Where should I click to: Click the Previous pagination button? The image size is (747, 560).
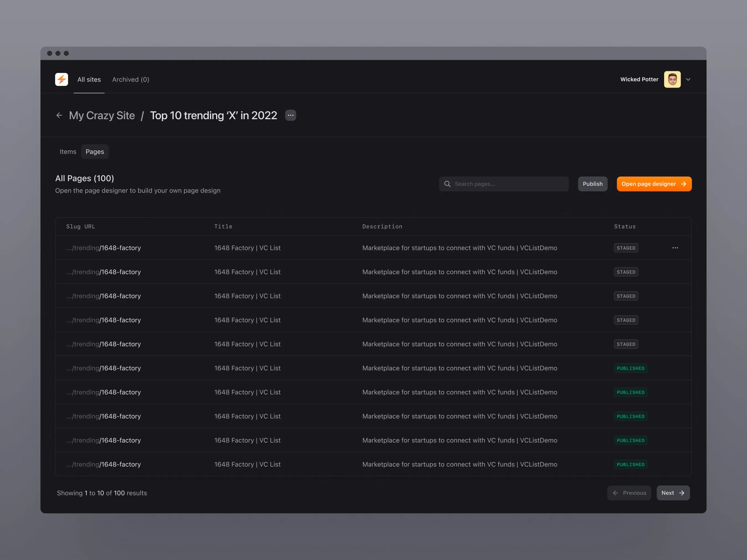tap(629, 493)
